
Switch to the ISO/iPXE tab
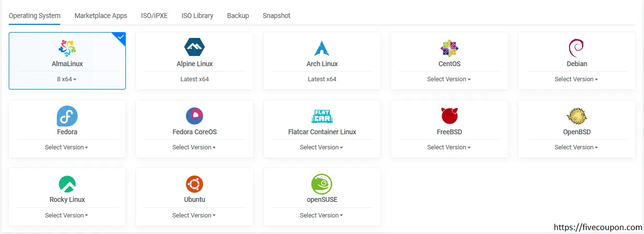click(x=154, y=16)
